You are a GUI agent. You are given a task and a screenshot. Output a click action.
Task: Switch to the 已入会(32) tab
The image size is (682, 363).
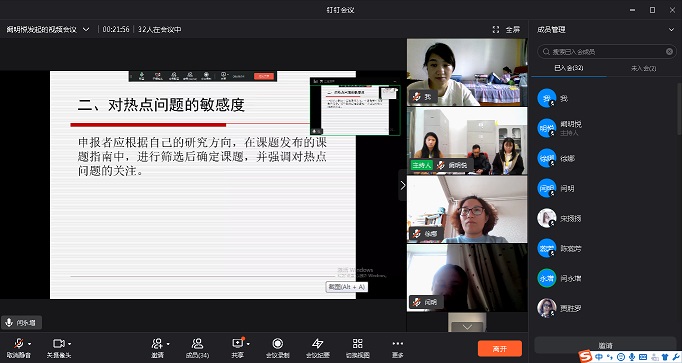pyautogui.click(x=569, y=68)
